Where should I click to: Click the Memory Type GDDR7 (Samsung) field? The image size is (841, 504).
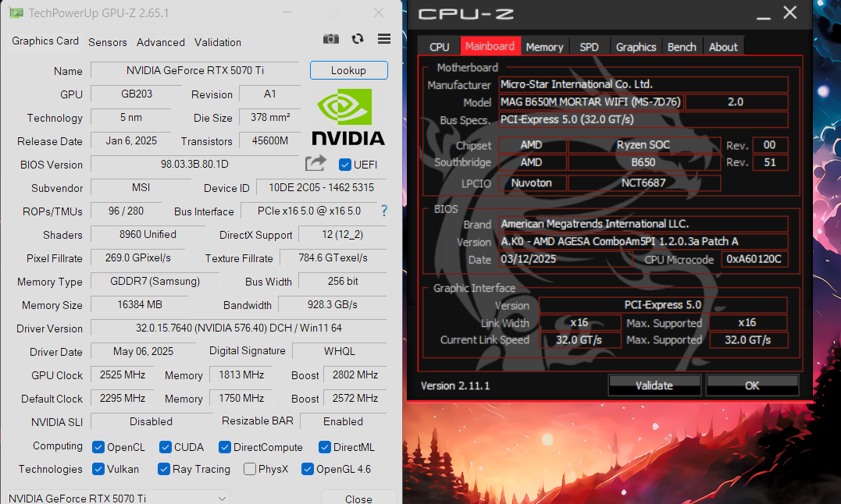(x=155, y=281)
